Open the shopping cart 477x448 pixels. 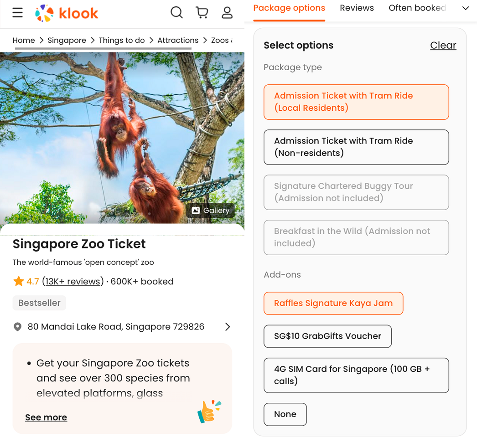click(202, 12)
